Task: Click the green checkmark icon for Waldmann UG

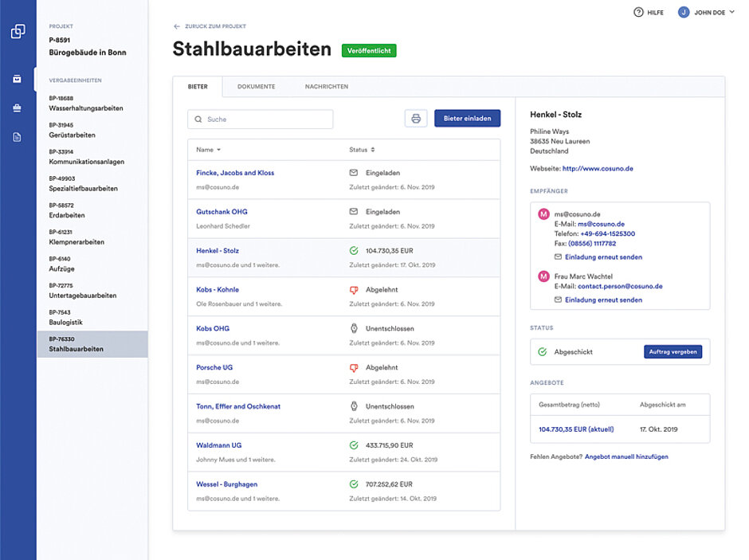Action: coord(354,445)
